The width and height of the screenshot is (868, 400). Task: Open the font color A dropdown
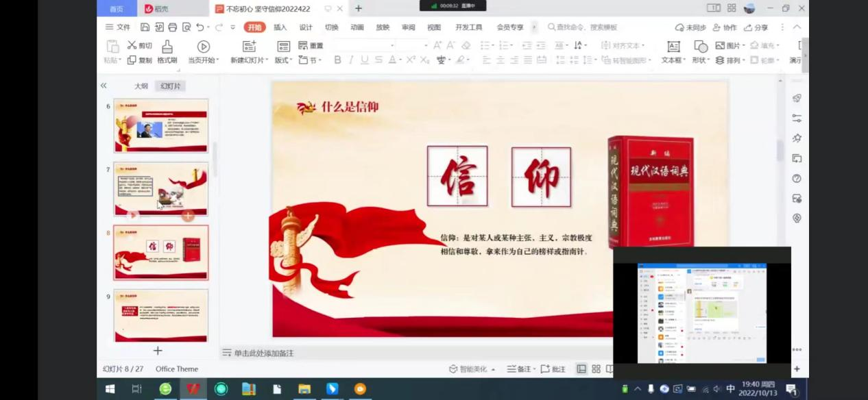click(x=396, y=60)
